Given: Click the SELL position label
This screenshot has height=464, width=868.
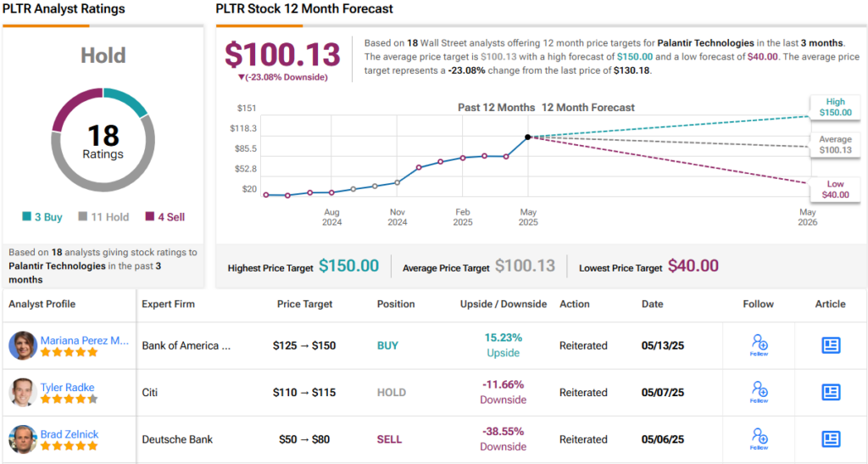Looking at the screenshot, I should [x=390, y=439].
